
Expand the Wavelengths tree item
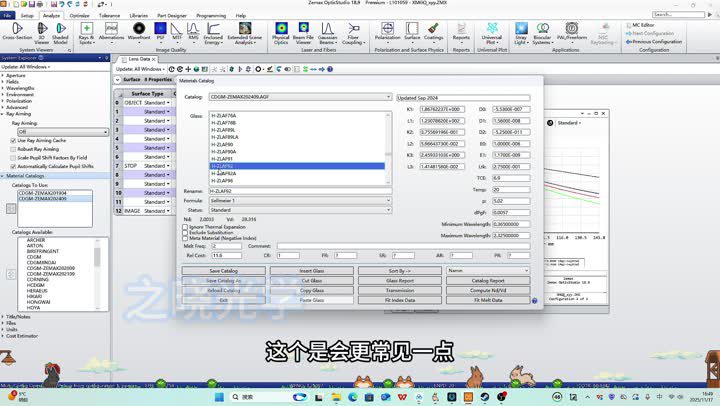(x=3, y=88)
